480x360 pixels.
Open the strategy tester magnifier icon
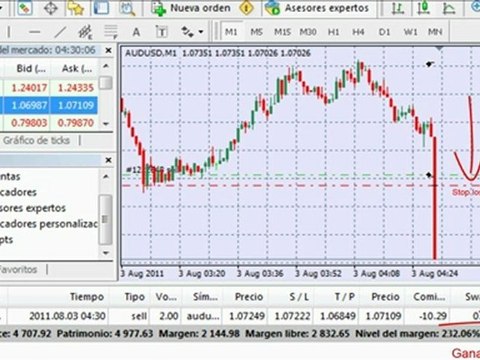pyautogui.click(x=127, y=8)
